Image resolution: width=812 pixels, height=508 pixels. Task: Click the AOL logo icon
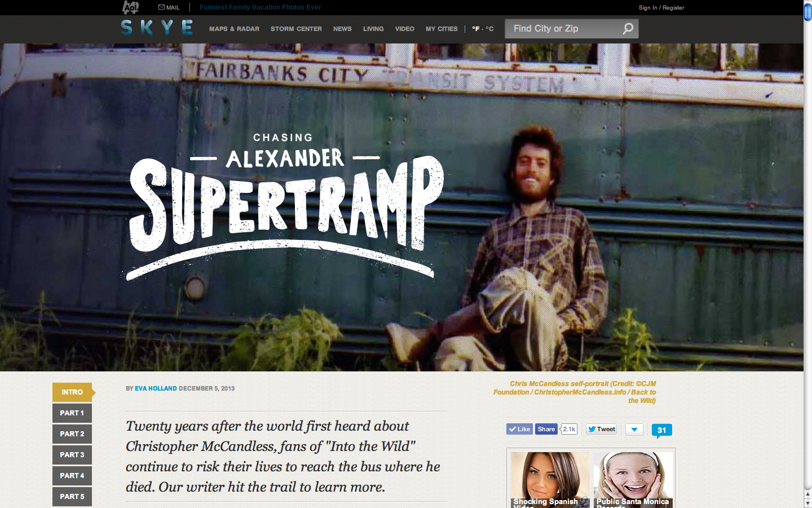coord(130,7)
